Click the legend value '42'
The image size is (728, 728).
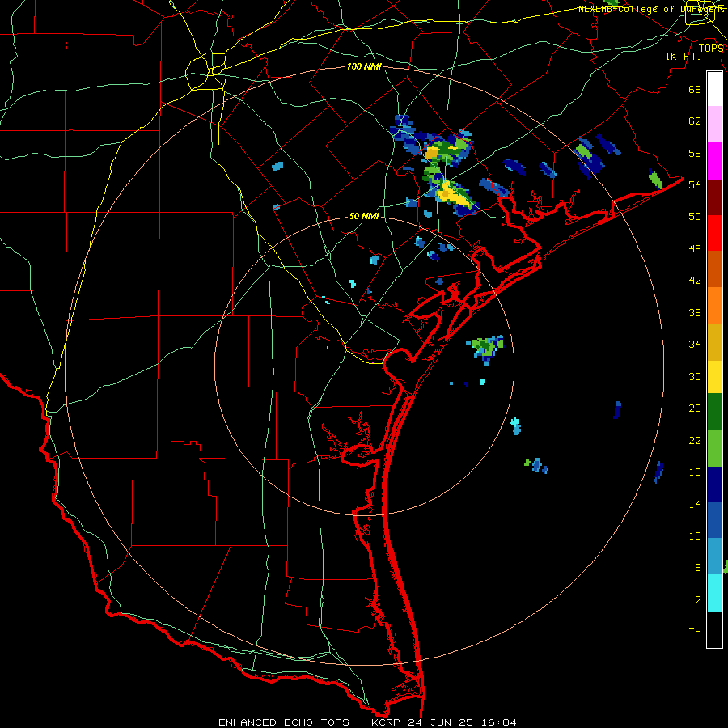pos(695,281)
